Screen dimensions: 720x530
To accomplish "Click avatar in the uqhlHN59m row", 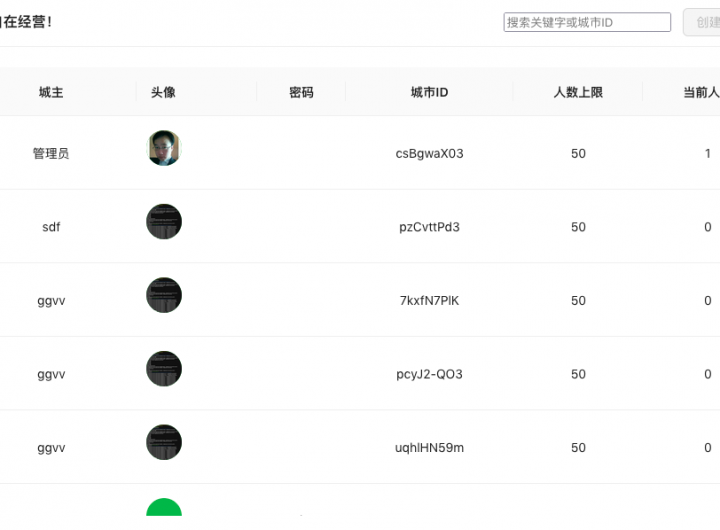I will point(164,442).
